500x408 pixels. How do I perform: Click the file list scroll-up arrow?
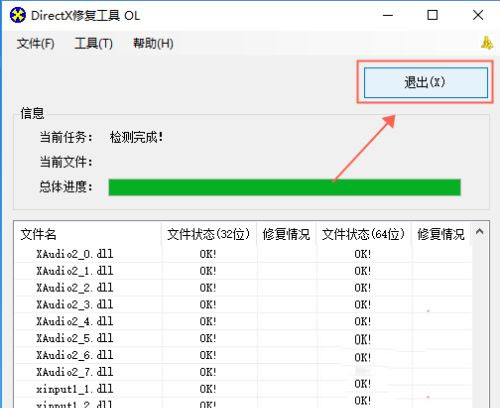tap(480, 232)
